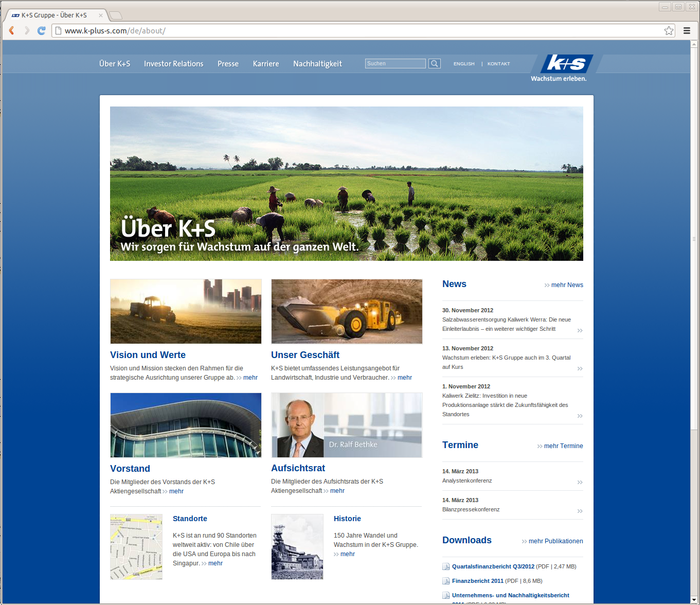Reload the page with refresh icon
Screen dimensions: 700x605
coord(42,30)
